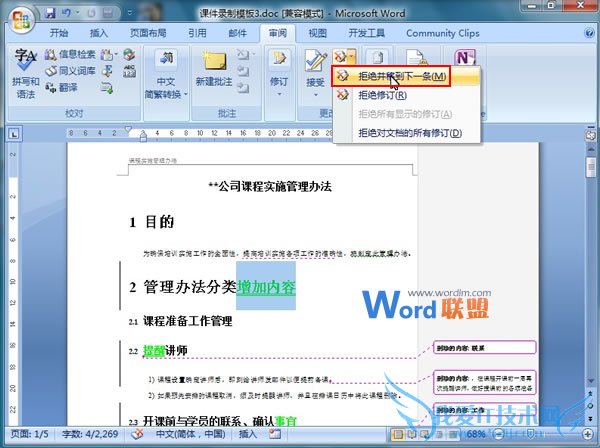Click the tab stop selector on ruler
The height and width of the screenshot is (448, 600).
point(13,134)
